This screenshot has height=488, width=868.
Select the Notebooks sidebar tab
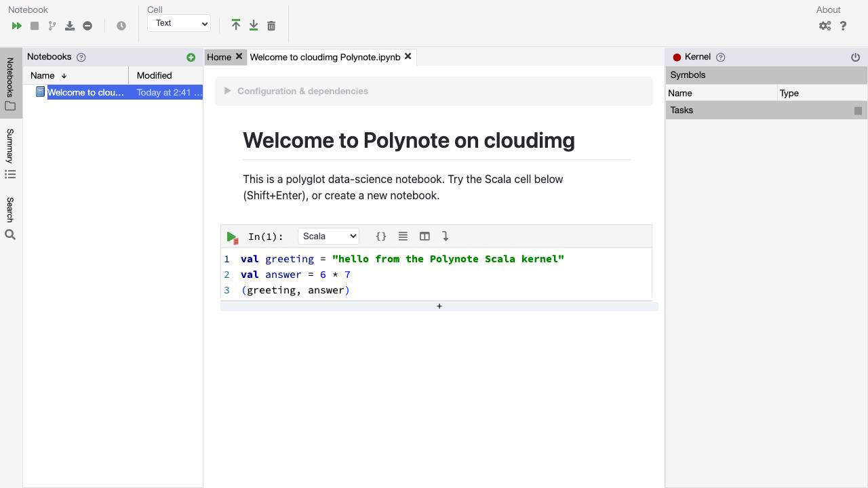pos(10,83)
